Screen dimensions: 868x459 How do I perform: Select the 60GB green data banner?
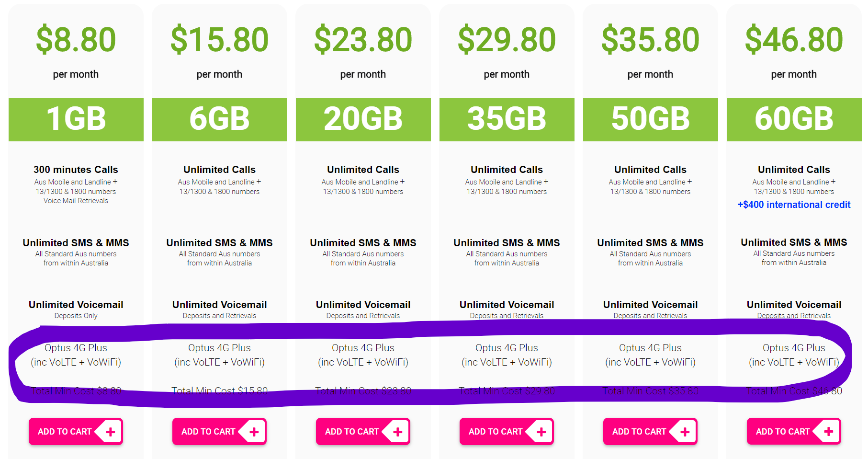pyautogui.click(x=794, y=119)
